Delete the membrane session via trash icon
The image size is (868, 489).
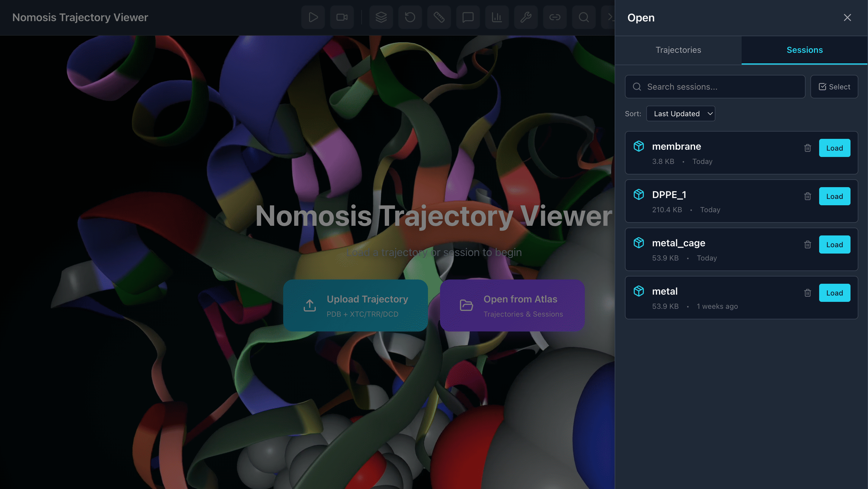click(808, 148)
